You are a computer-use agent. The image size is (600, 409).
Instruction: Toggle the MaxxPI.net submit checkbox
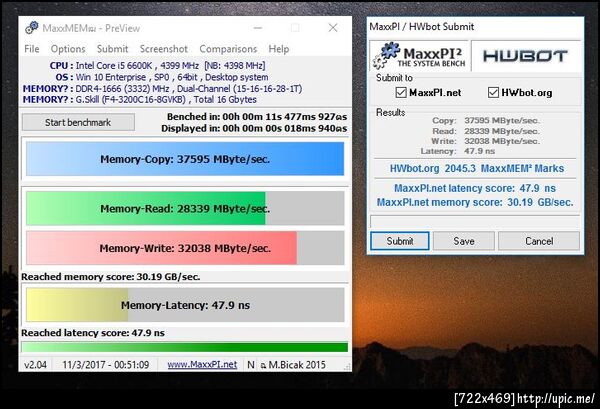pos(401,93)
